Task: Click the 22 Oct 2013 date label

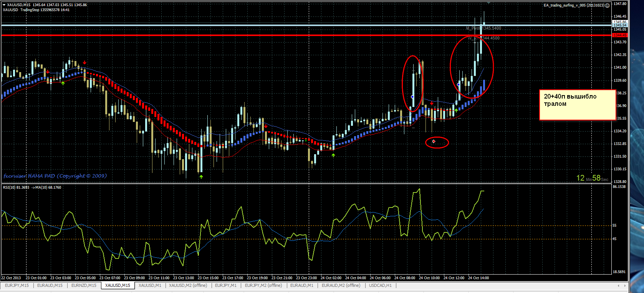Action: point(12,278)
